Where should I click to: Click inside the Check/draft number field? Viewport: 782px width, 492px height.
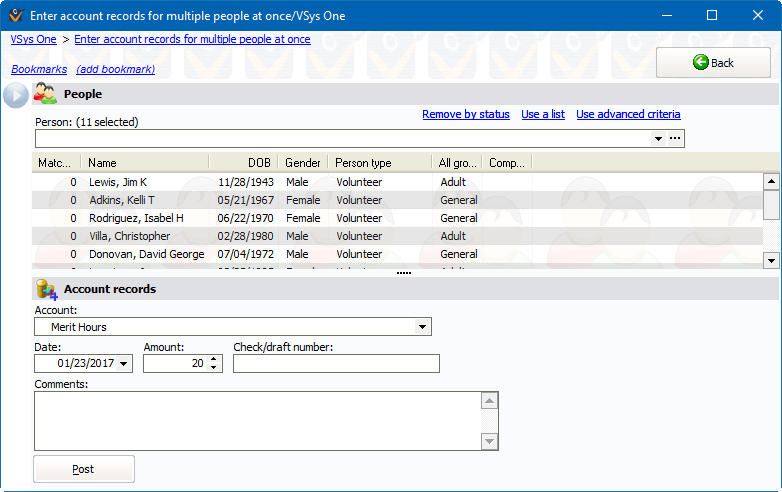[336, 364]
